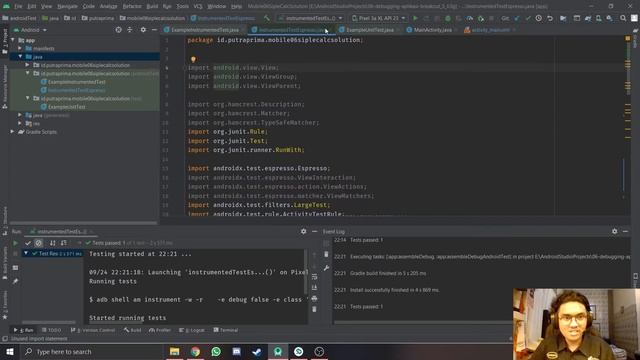Image resolution: width=640 pixels, height=360 pixels.
Task: Click Collapse All icon in Project panel
Action: click(x=130, y=30)
